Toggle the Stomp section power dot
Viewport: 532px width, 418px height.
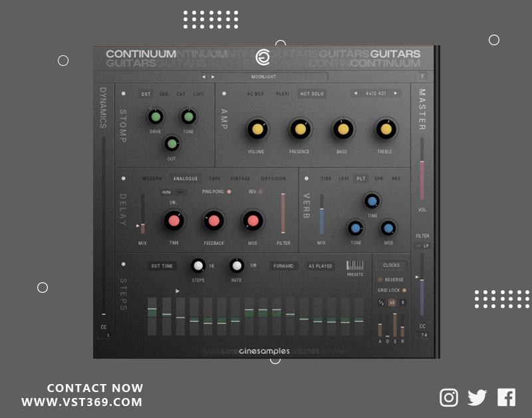(x=124, y=93)
